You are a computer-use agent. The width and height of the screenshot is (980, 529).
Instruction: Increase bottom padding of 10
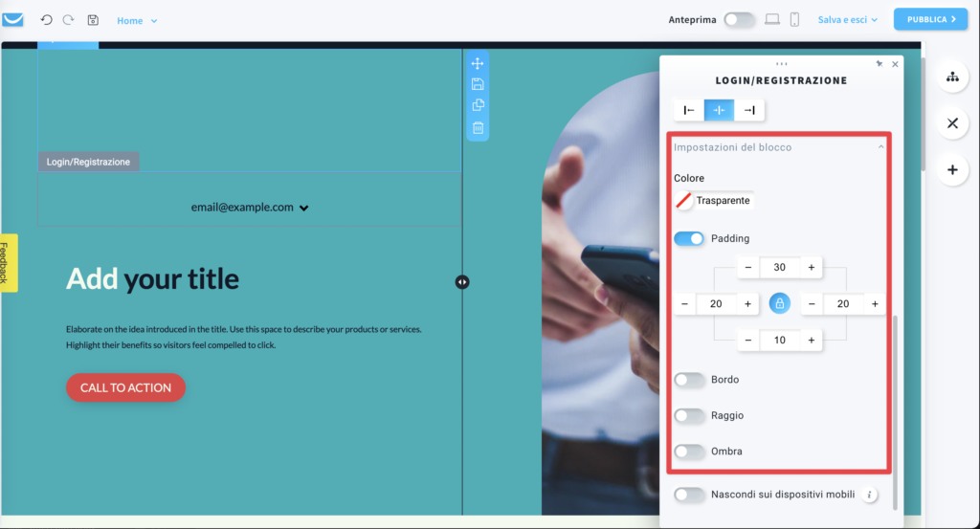click(812, 341)
